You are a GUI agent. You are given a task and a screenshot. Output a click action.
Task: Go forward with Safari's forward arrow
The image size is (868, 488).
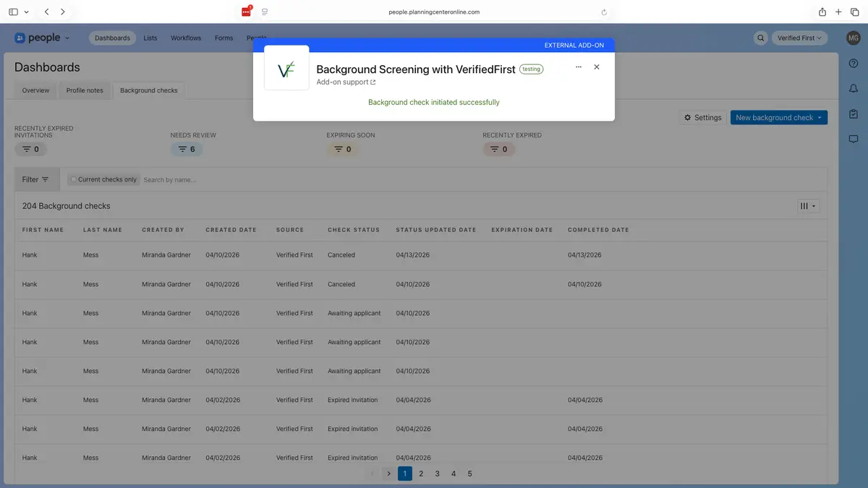point(63,12)
